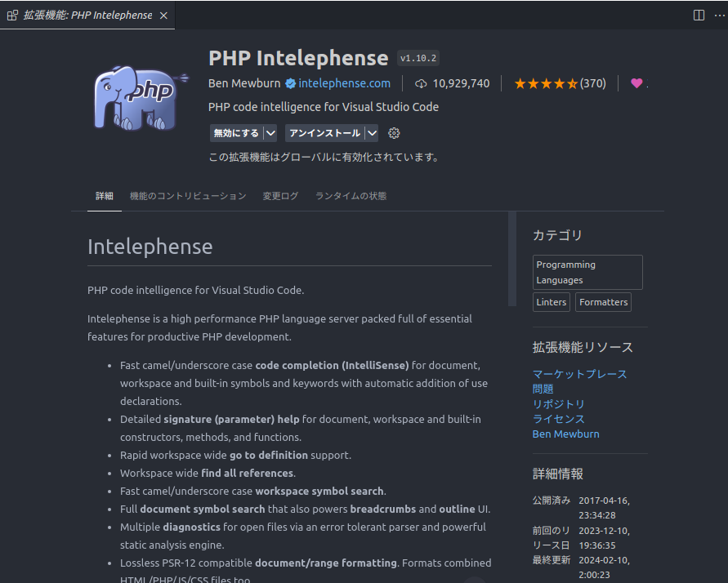Switch to 機能のコントリビューション tab
The width and height of the screenshot is (728, 583).
pyautogui.click(x=188, y=196)
